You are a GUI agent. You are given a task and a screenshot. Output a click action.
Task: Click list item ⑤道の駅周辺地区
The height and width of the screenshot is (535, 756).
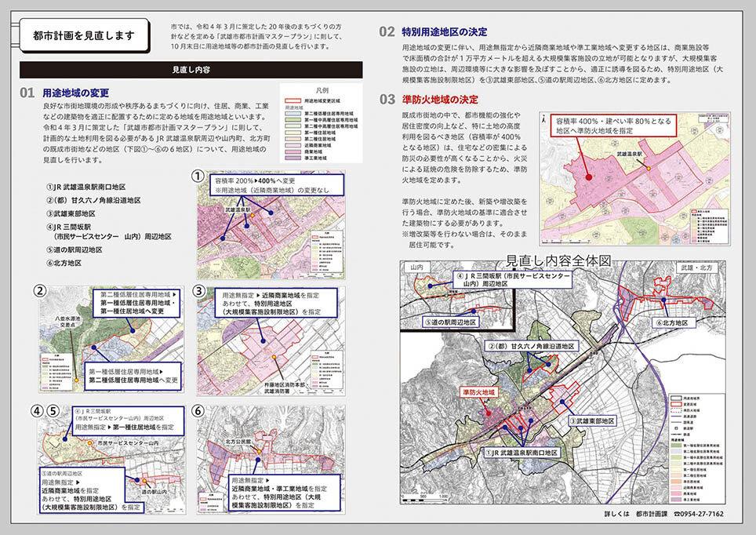pyautogui.click(x=75, y=250)
